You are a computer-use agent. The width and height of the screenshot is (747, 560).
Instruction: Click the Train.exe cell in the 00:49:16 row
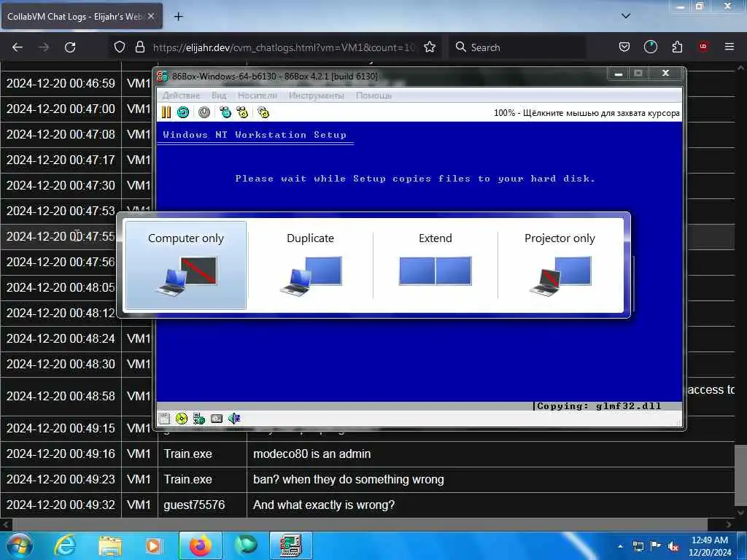pos(202,454)
